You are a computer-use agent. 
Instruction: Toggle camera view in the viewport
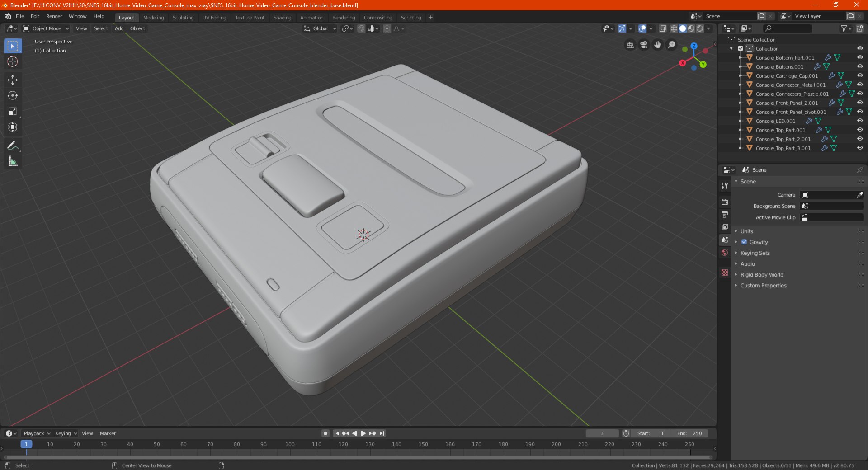(x=644, y=45)
